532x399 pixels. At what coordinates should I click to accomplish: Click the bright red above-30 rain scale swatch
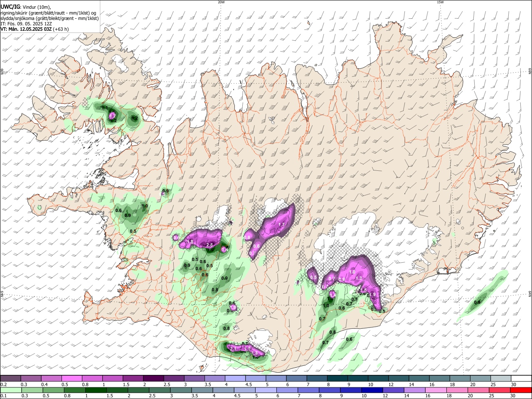click(520, 390)
